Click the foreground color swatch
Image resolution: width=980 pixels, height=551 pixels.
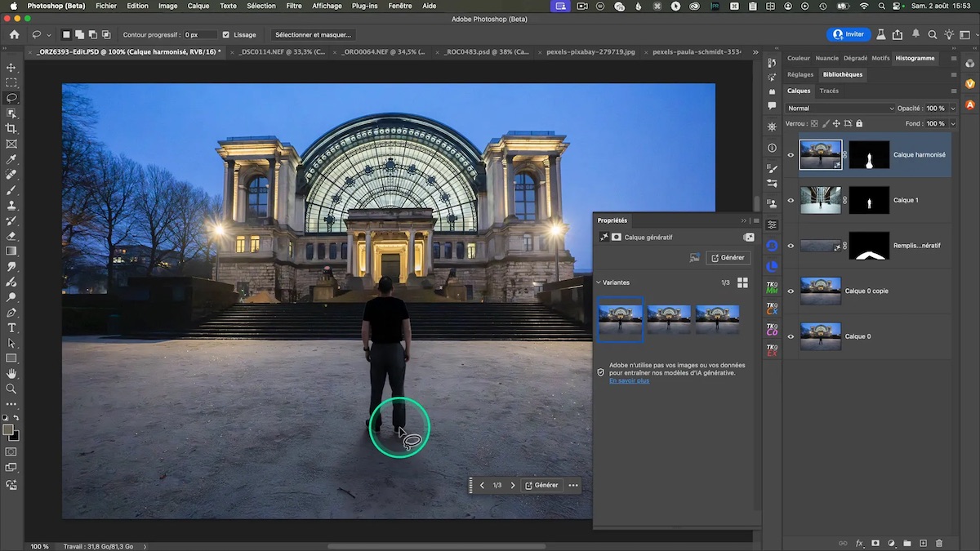tap(8, 430)
